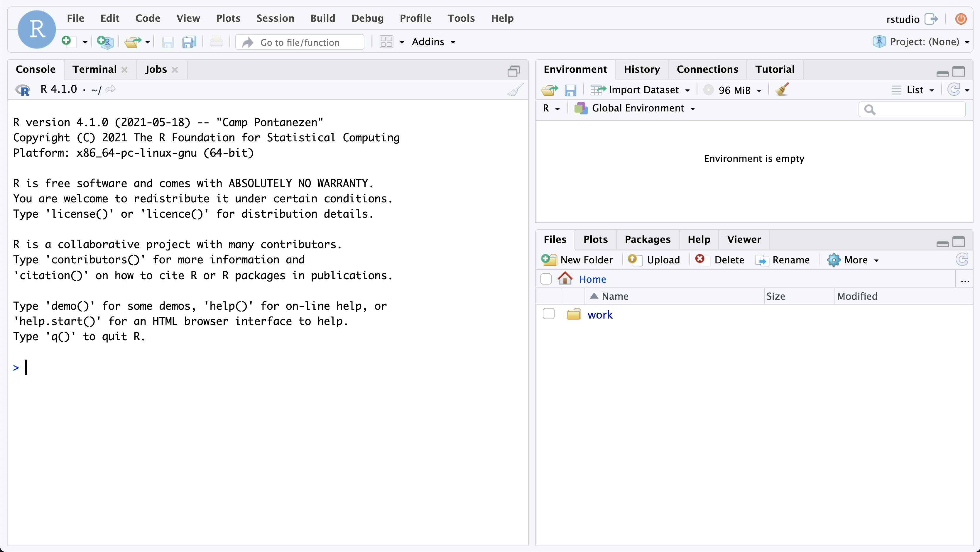Open the Addins dropdown
980x552 pixels.
tap(433, 42)
